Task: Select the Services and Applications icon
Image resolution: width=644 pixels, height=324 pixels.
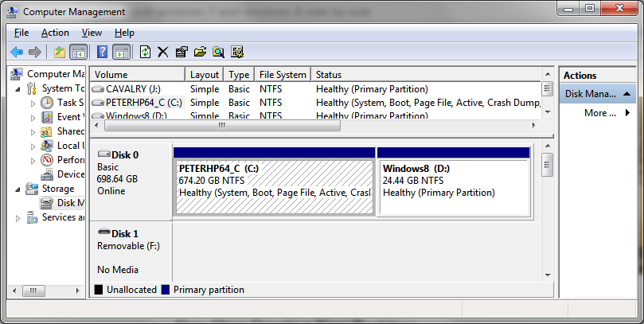Action: (x=32, y=217)
